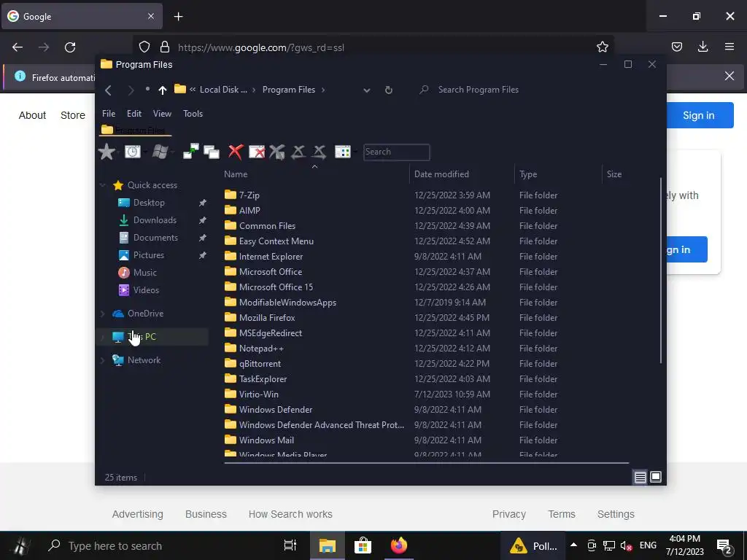
Task: Open the Firefox application menu
Action: tap(729, 47)
